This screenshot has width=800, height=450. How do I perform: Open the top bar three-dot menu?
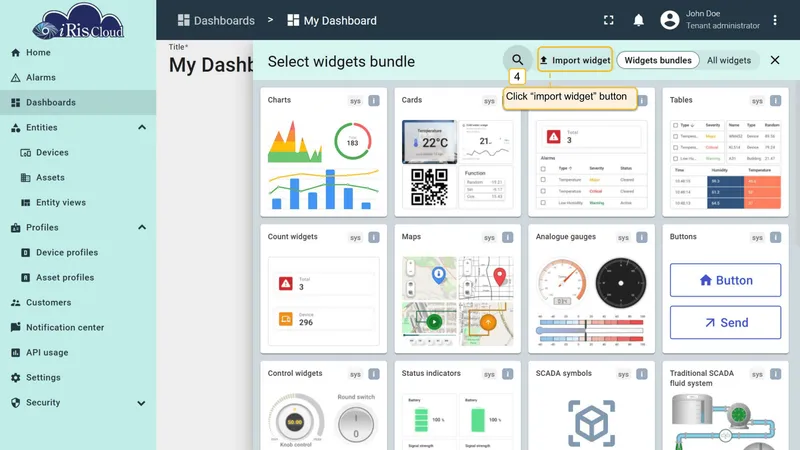775,20
